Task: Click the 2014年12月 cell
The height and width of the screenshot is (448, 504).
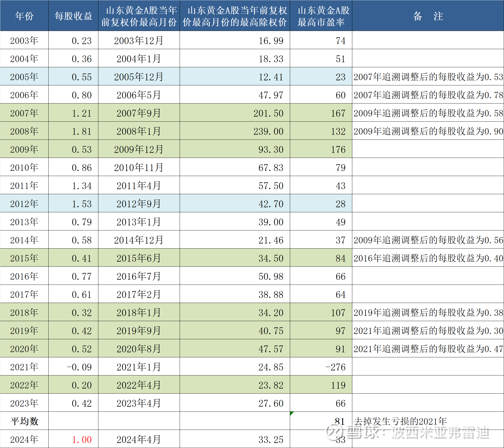Action: [139, 240]
